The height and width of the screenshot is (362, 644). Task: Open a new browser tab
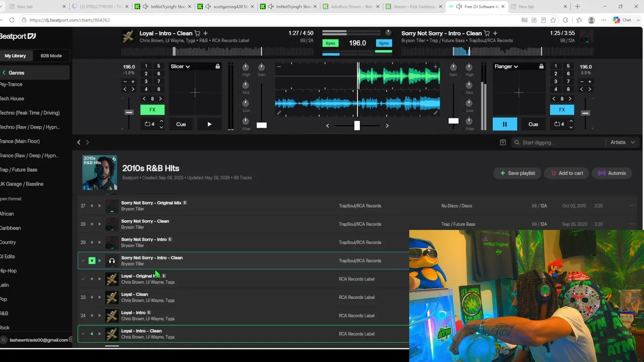pyautogui.click(x=577, y=7)
